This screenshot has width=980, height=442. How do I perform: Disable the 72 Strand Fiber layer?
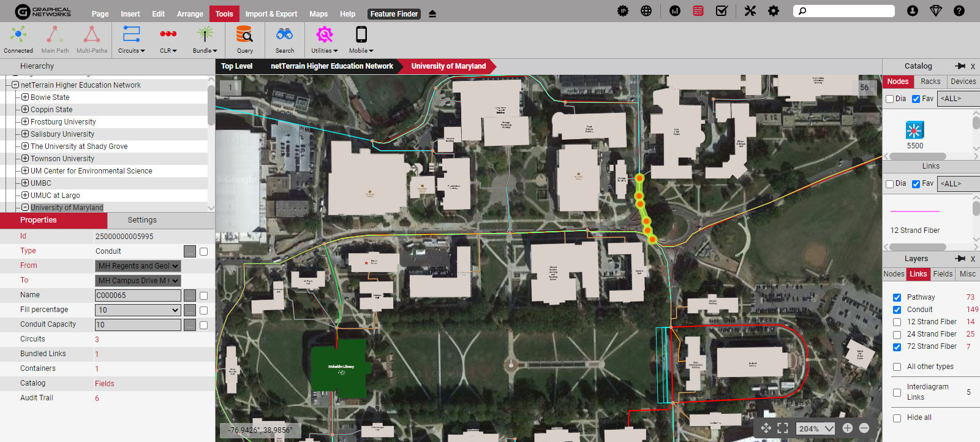(897, 346)
